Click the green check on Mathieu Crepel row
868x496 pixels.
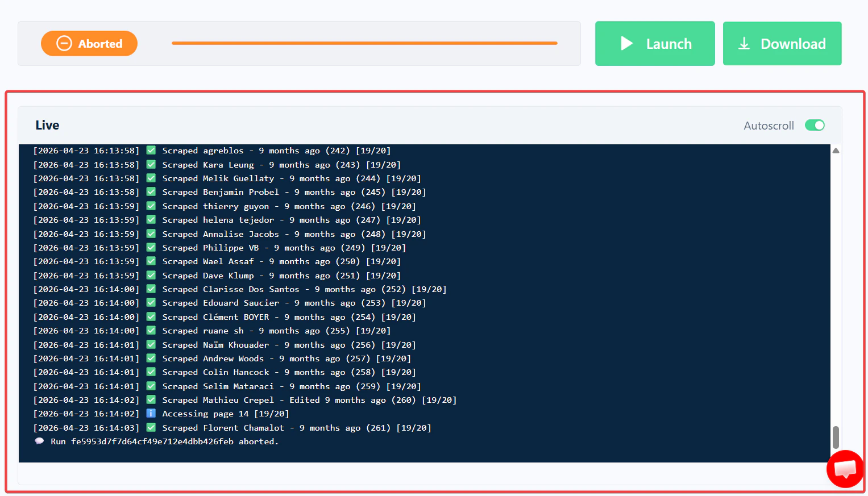151,400
